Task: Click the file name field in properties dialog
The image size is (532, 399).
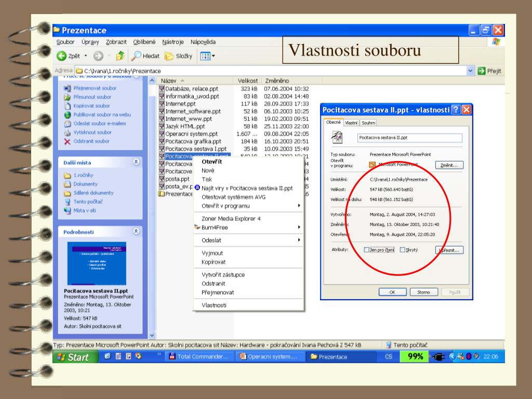Action: pos(410,138)
